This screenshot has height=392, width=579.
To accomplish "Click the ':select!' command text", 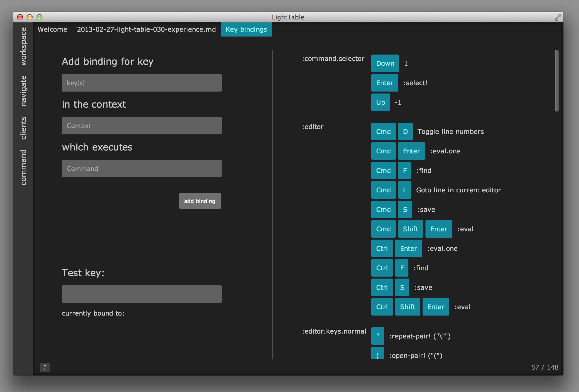I will point(415,83).
